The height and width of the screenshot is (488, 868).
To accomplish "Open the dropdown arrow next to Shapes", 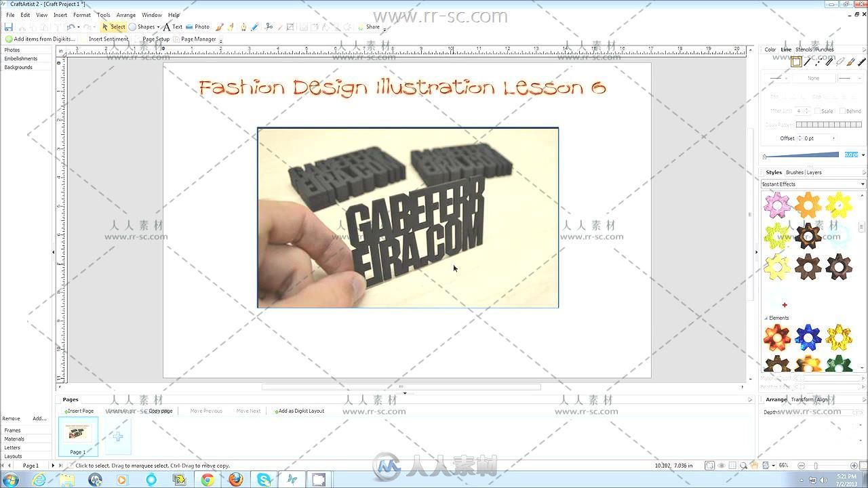I will (158, 27).
